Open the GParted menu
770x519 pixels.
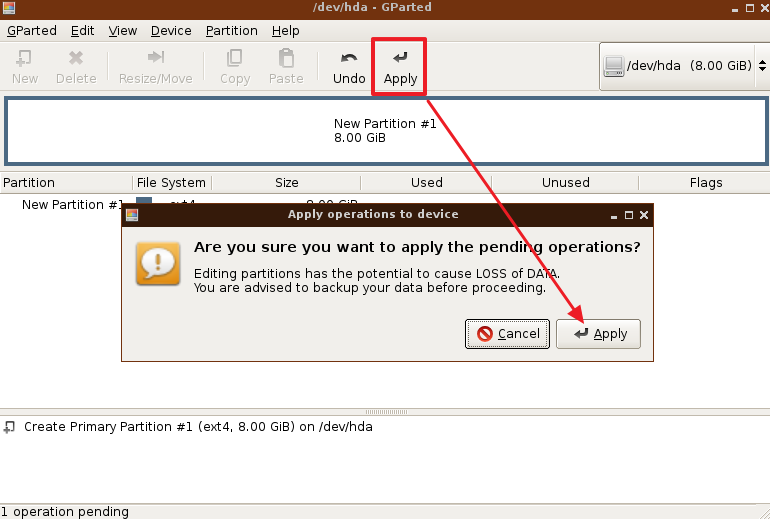click(32, 31)
